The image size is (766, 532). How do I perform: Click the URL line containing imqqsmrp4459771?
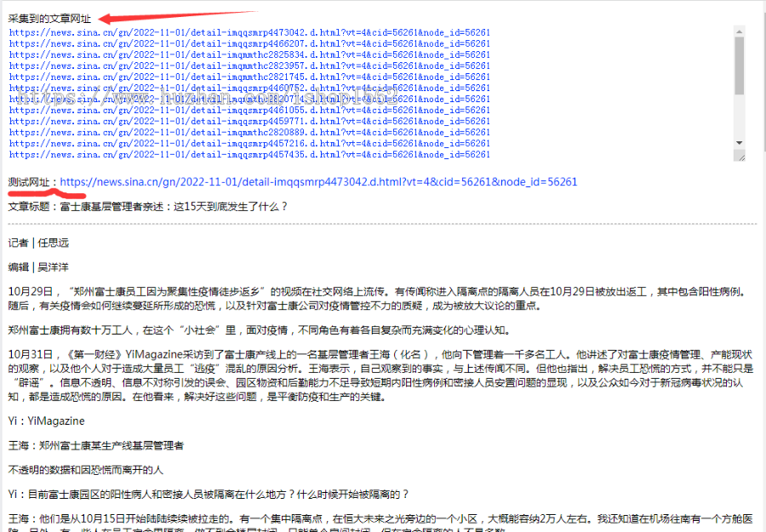click(249, 121)
